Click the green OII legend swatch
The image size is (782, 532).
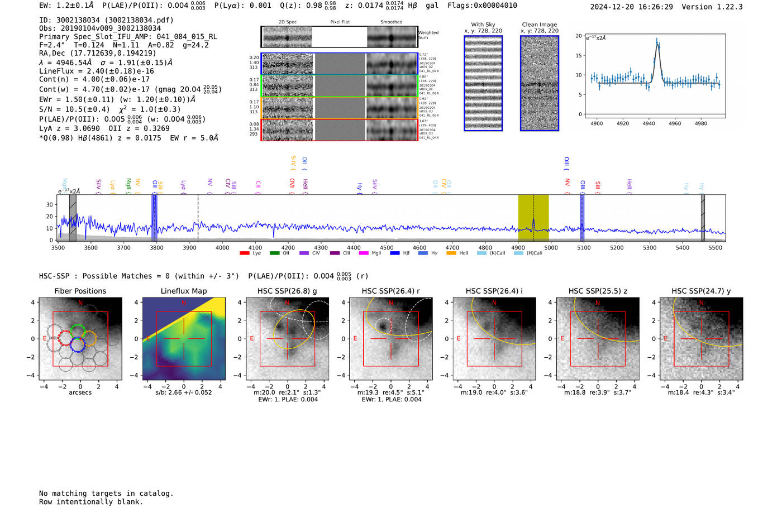[274, 253]
